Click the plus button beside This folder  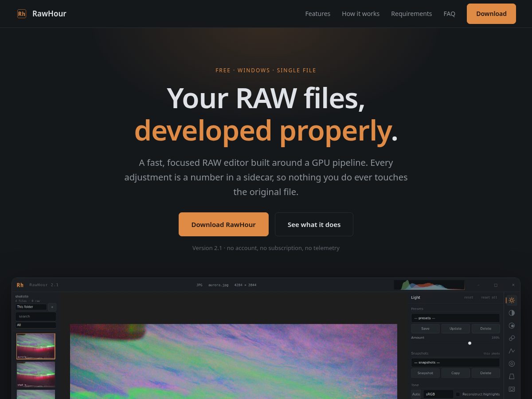(x=52, y=307)
